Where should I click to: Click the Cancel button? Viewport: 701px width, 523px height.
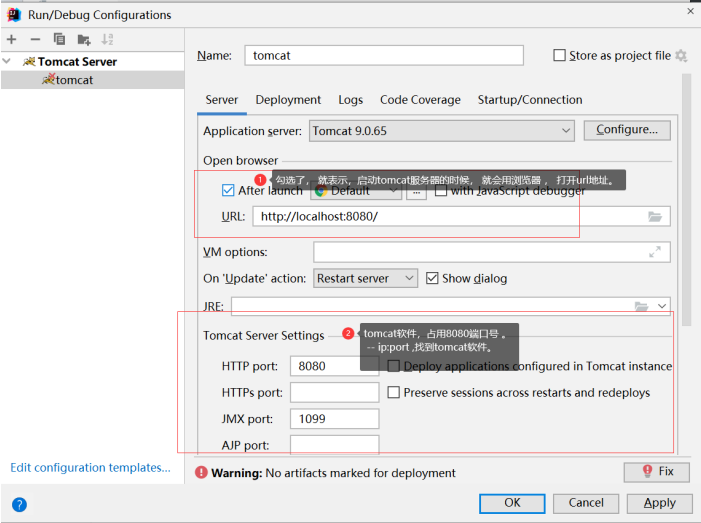pos(586,503)
